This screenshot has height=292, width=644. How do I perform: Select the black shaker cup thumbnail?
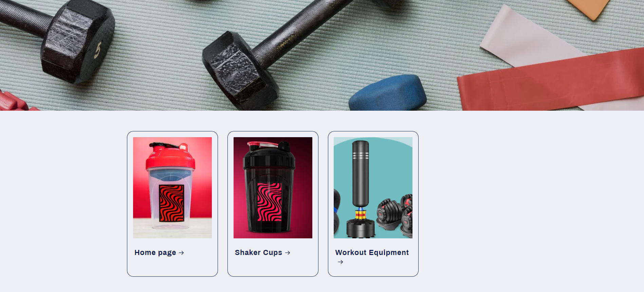tap(273, 188)
